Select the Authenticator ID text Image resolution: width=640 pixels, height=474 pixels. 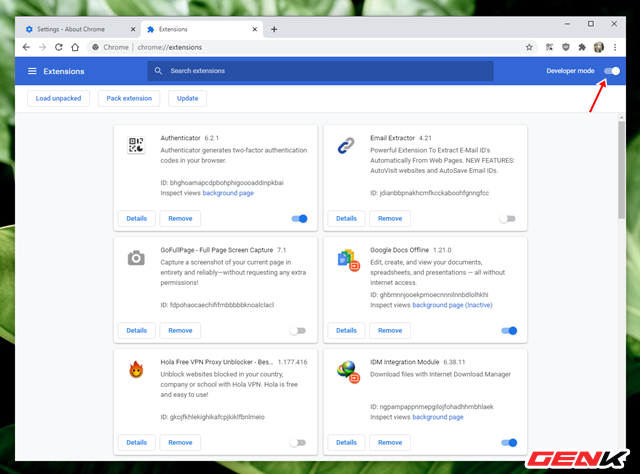tap(222, 182)
